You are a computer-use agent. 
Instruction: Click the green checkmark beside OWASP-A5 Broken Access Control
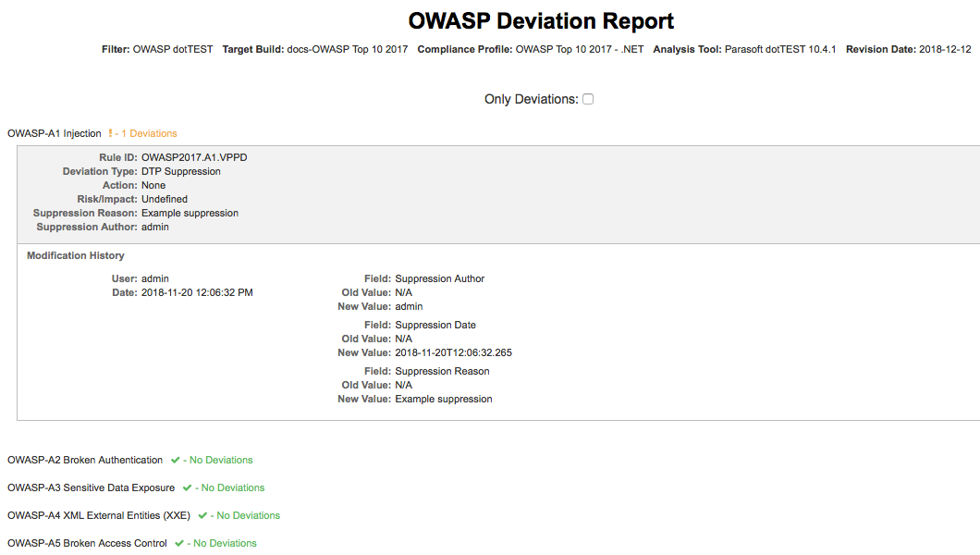pos(179,543)
